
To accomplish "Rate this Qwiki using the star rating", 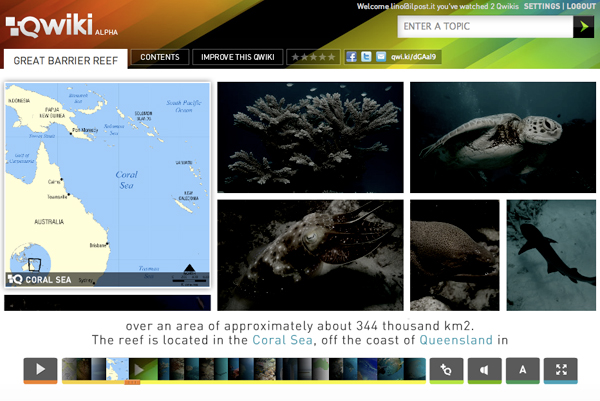I will pyautogui.click(x=313, y=58).
